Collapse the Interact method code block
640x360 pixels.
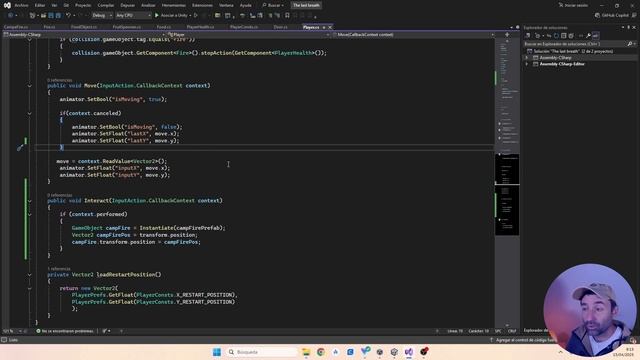29,201
